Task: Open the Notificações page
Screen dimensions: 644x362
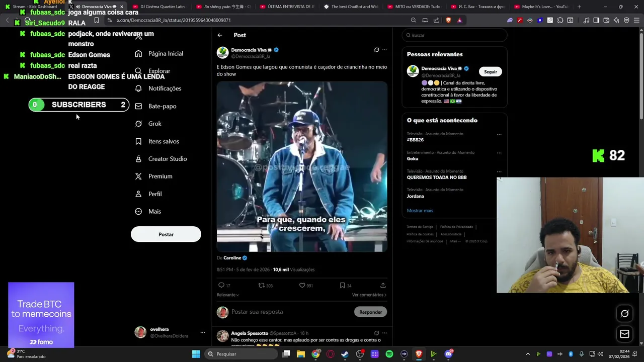Action: point(158,88)
